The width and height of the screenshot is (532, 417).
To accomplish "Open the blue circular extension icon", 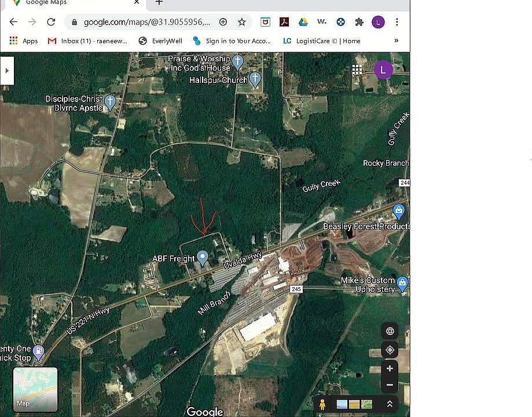I will [340, 22].
